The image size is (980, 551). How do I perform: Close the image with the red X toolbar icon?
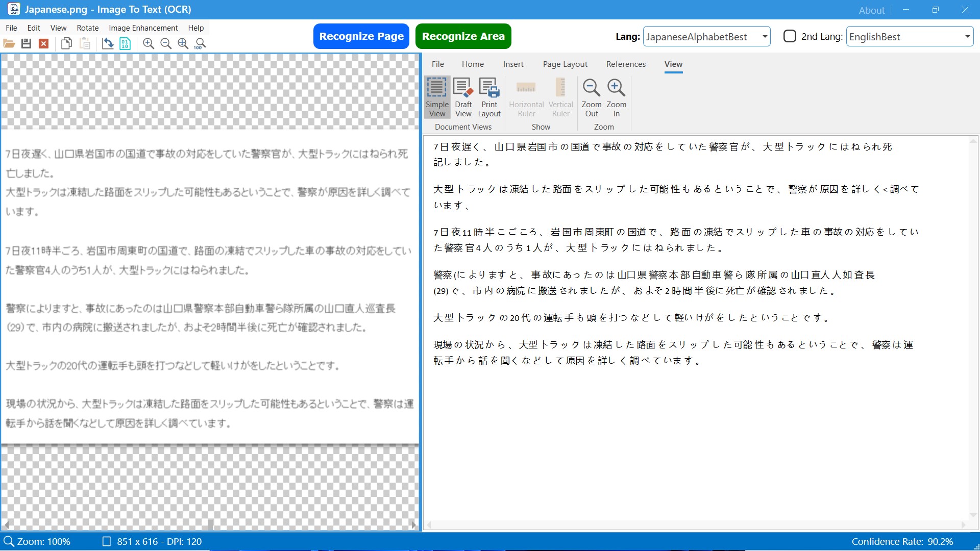(x=44, y=43)
